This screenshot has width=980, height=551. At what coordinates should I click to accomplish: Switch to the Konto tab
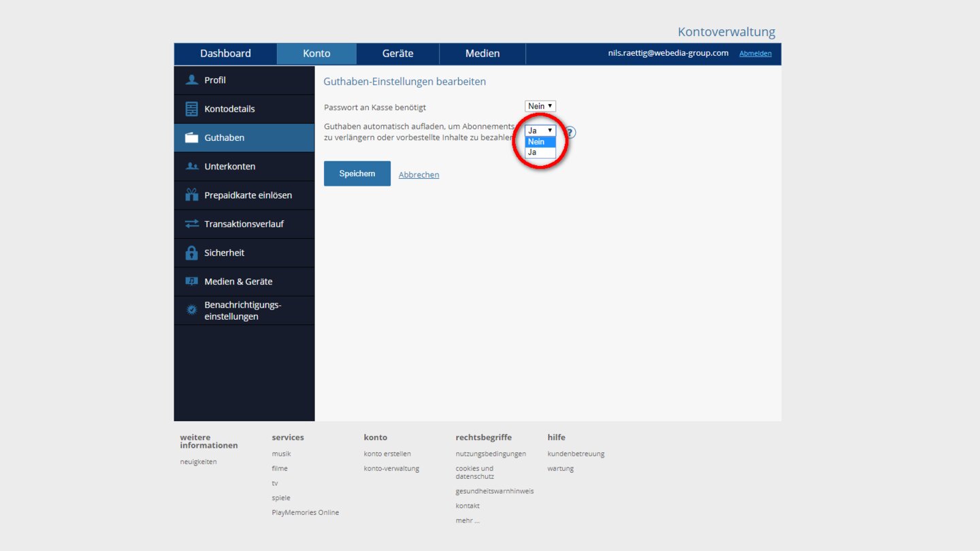[316, 54]
